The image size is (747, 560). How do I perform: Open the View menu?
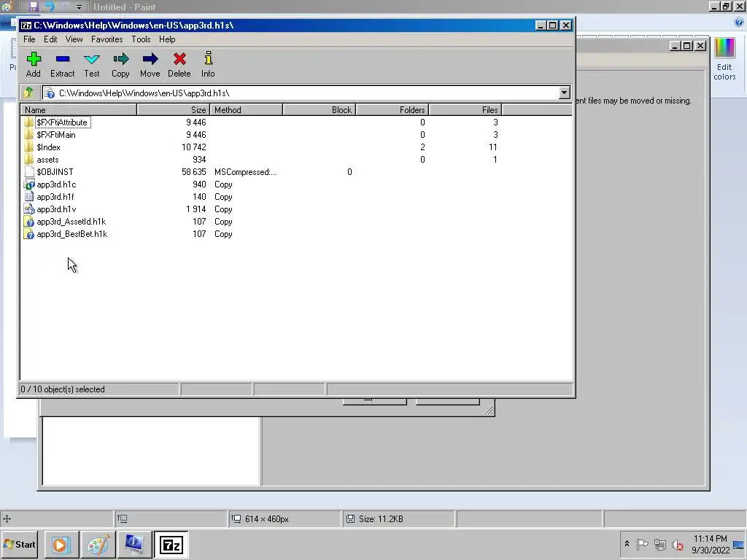74,39
